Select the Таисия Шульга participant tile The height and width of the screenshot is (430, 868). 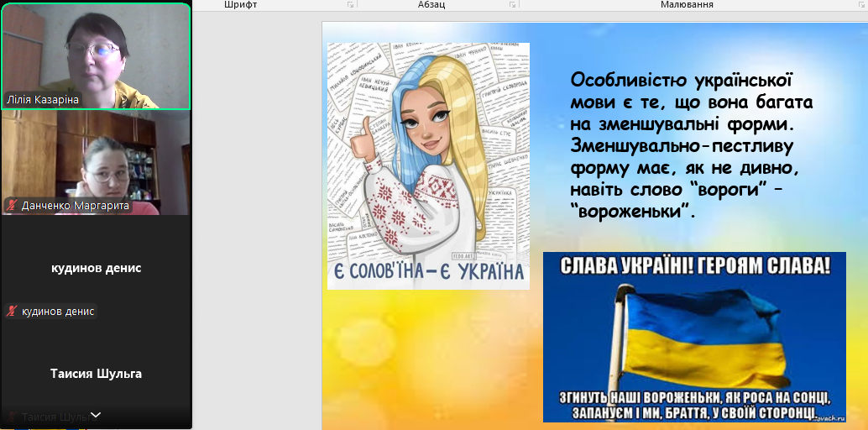click(96, 374)
